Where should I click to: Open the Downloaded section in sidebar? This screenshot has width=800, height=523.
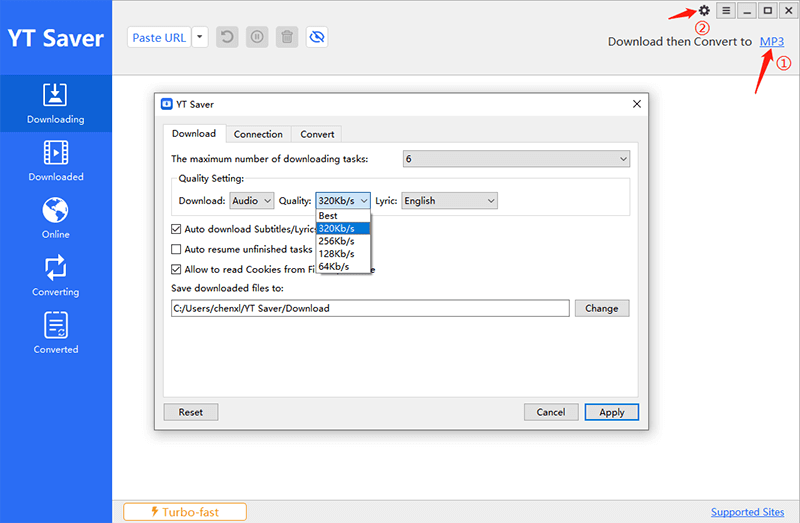(56, 161)
